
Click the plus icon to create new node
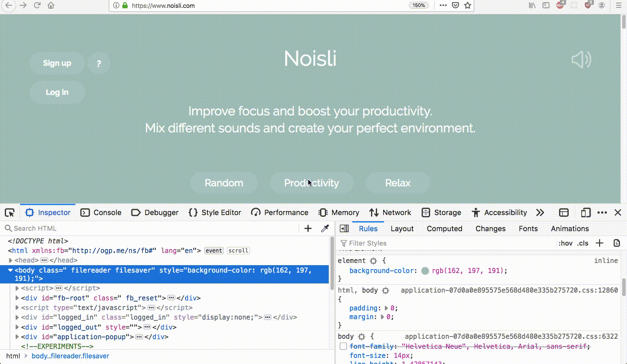pyautogui.click(x=308, y=228)
